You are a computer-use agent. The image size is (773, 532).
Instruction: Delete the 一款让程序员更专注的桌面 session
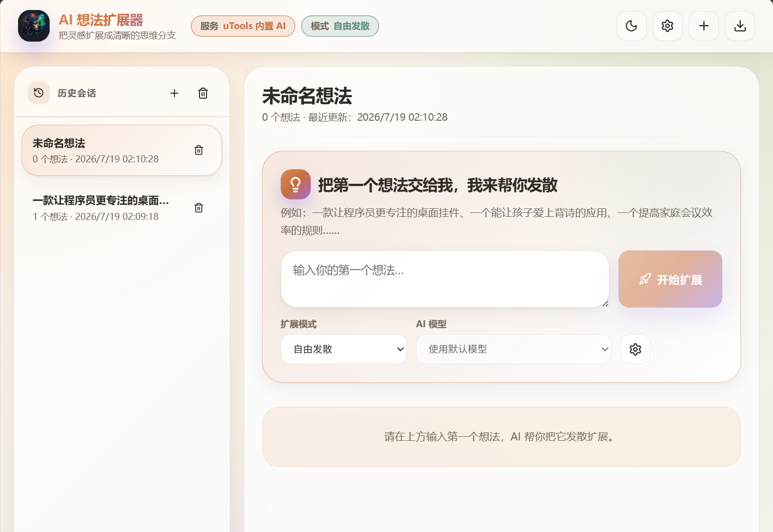pos(199,208)
